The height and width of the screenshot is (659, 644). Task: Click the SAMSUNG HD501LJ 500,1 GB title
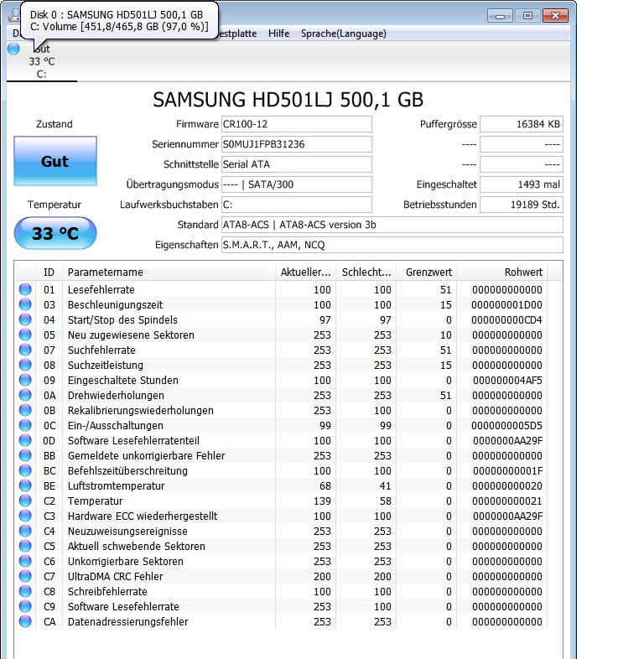(288, 100)
